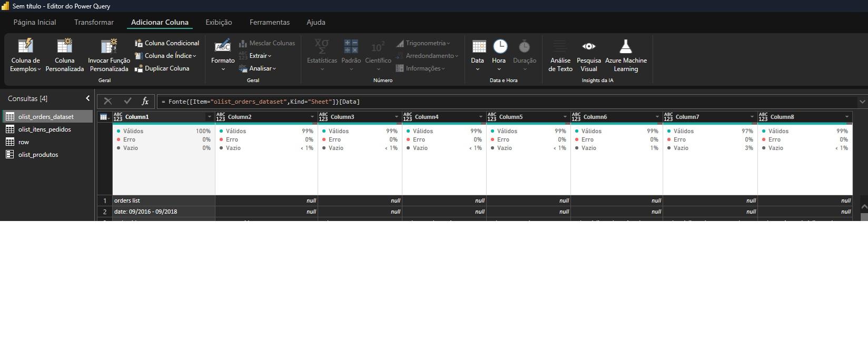
Task: Select olist_produtos query
Action: [x=47, y=155]
